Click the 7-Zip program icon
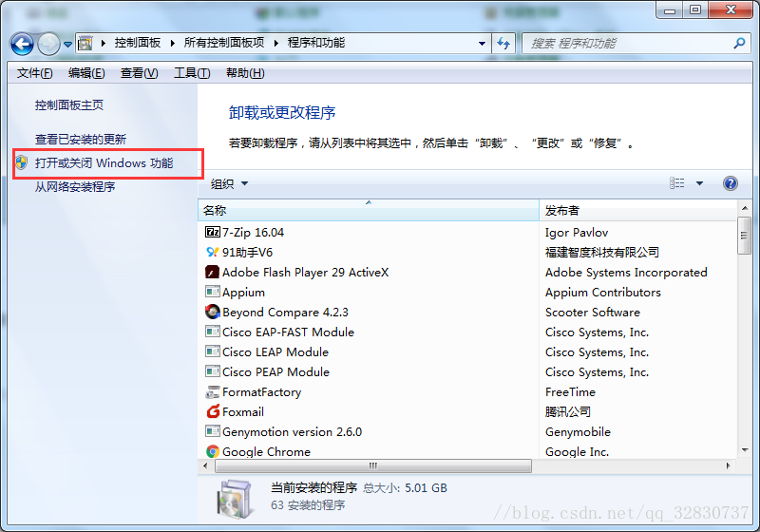 coord(212,232)
